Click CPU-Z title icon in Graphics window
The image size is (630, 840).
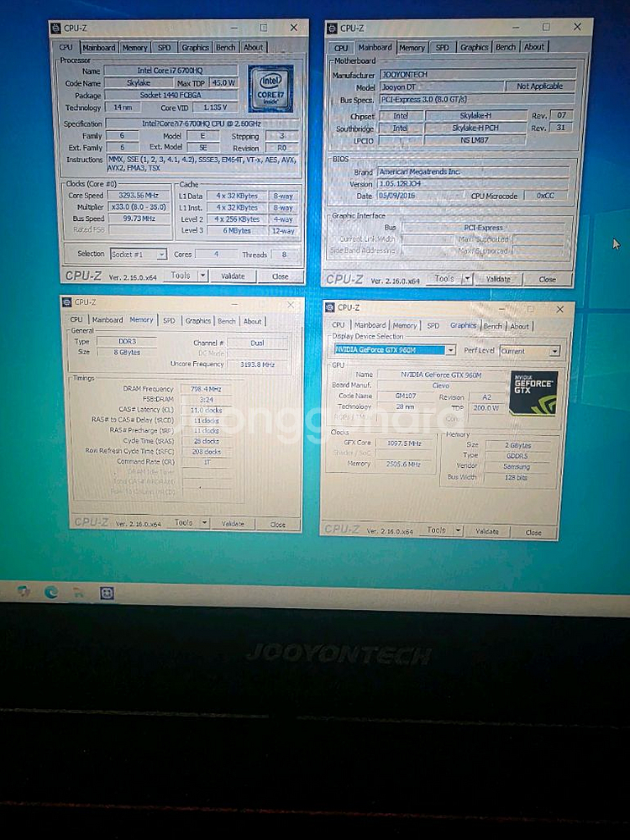(x=330, y=307)
